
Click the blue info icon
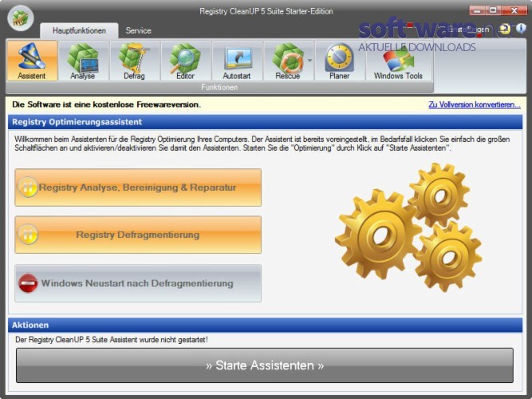coord(521,29)
